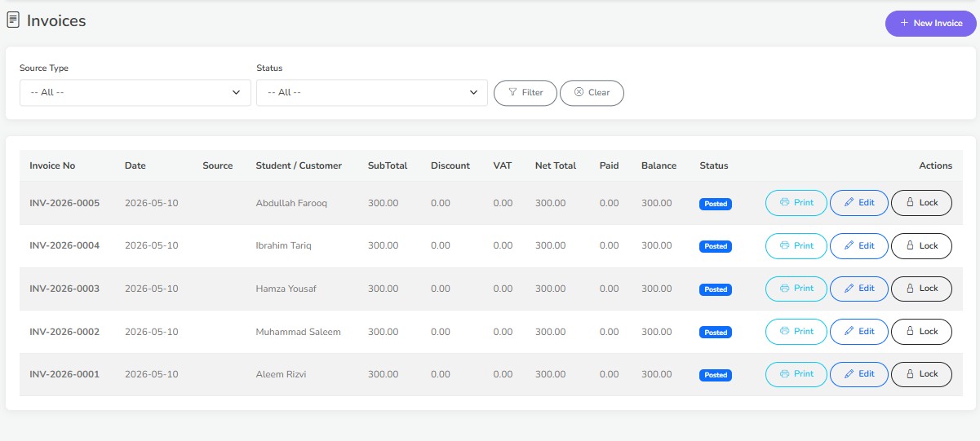Click the Invoices page document icon
This screenshot has width=980, height=441.
click(x=13, y=21)
